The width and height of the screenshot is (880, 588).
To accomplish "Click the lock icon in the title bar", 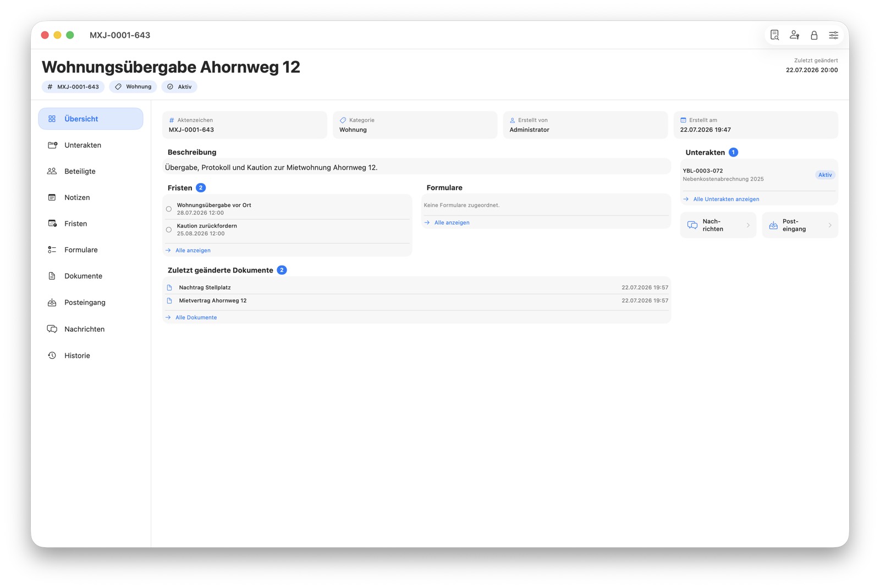I will [x=814, y=35].
